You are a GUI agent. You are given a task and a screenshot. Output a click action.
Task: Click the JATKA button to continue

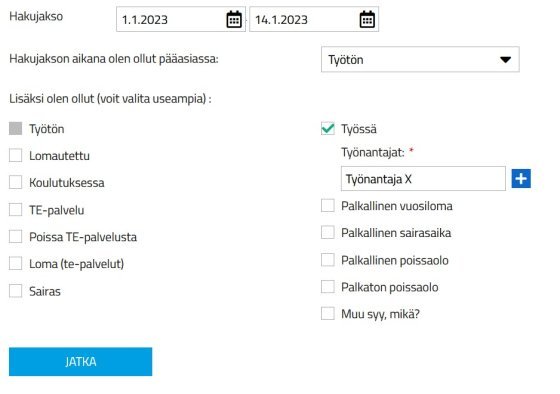click(80, 361)
